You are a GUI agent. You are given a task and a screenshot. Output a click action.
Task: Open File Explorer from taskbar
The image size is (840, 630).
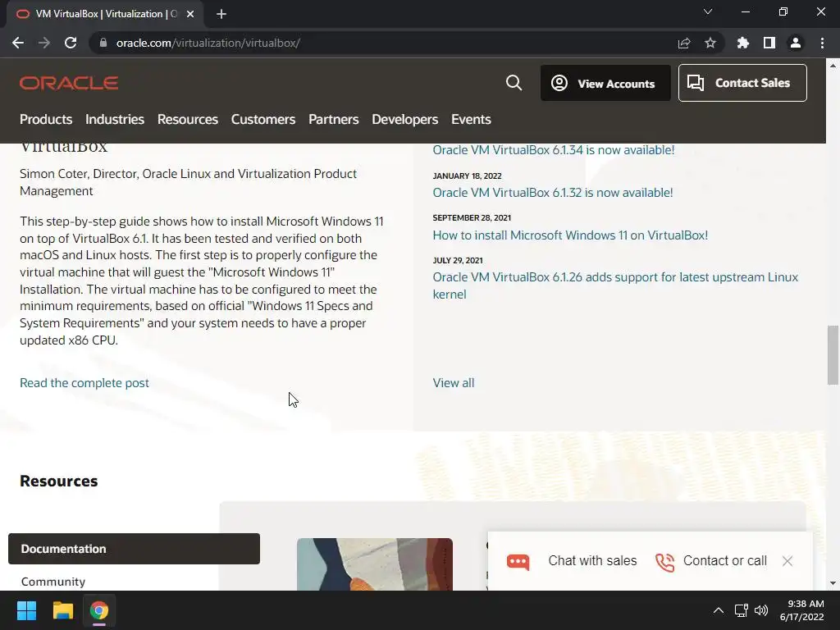[x=62, y=610]
